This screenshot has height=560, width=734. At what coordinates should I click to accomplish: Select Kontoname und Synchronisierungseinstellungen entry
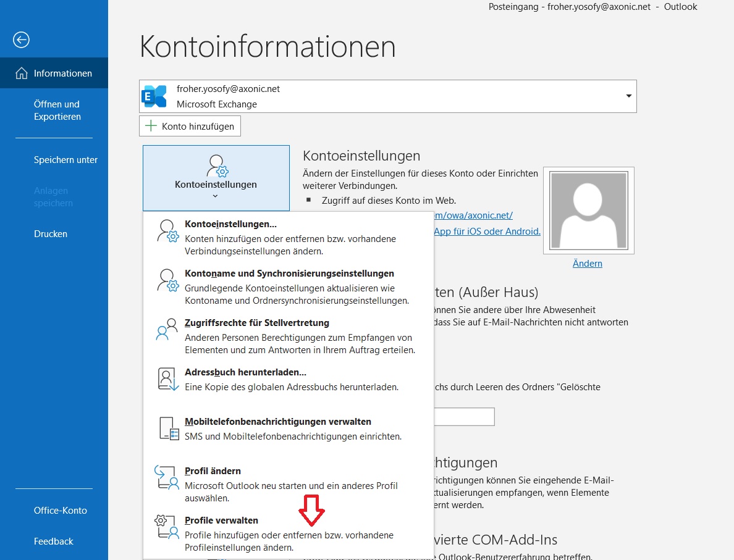pos(288,286)
